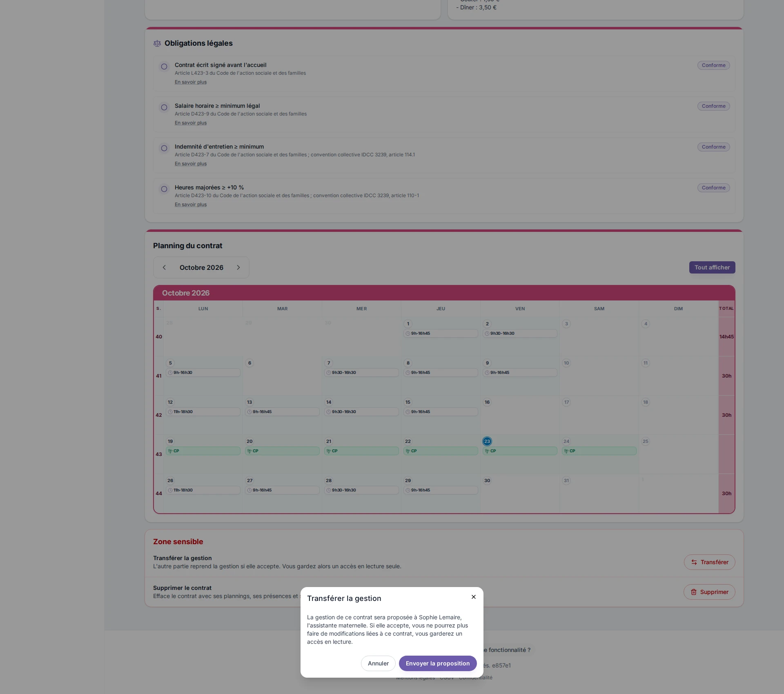The image size is (784, 694).
Task: Click Envoyer la proposition button
Action: pyautogui.click(x=438, y=663)
